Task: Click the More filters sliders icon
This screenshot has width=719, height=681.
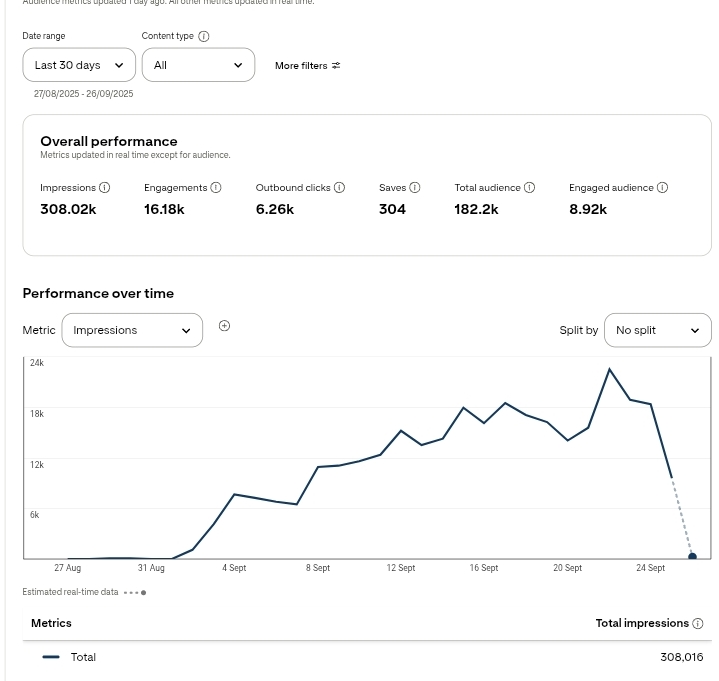Action: (x=336, y=66)
